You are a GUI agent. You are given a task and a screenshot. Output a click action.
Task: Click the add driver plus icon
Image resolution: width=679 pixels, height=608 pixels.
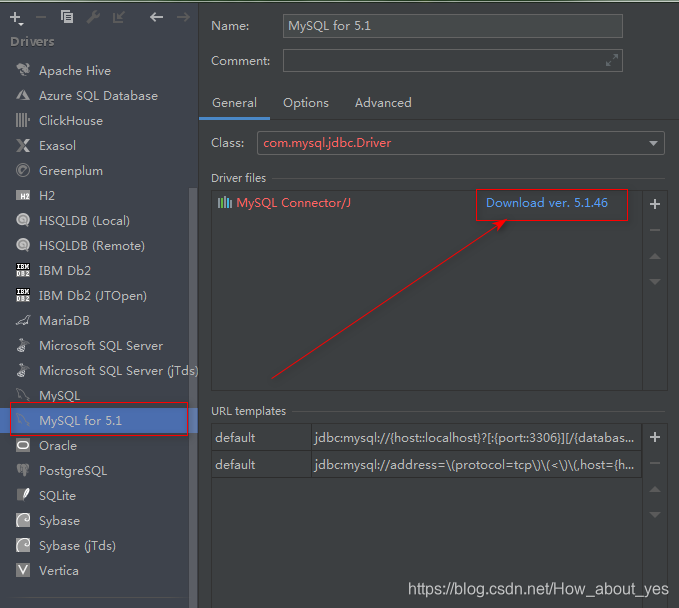(15, 17)
